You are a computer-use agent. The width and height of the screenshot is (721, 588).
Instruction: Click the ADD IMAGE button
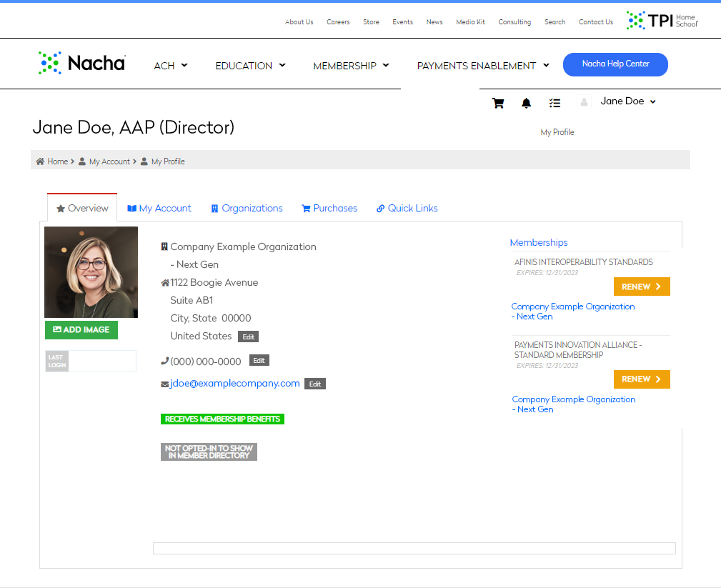pos(81,330)
